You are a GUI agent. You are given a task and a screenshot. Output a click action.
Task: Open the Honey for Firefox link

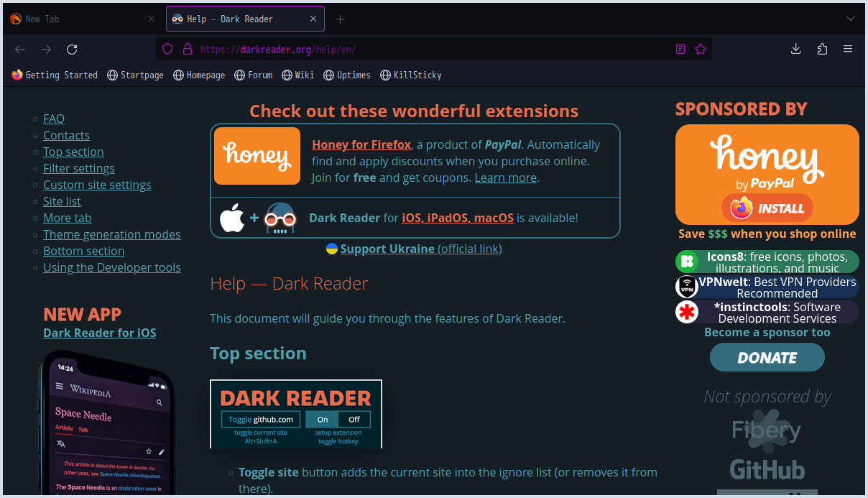click(361, 144)
